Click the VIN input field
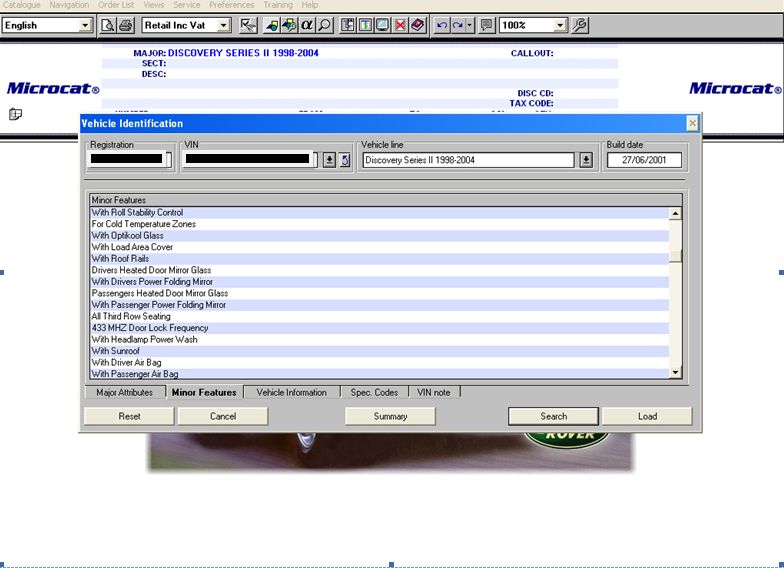This screenshot has width=784, height=569. coord(250,160)
